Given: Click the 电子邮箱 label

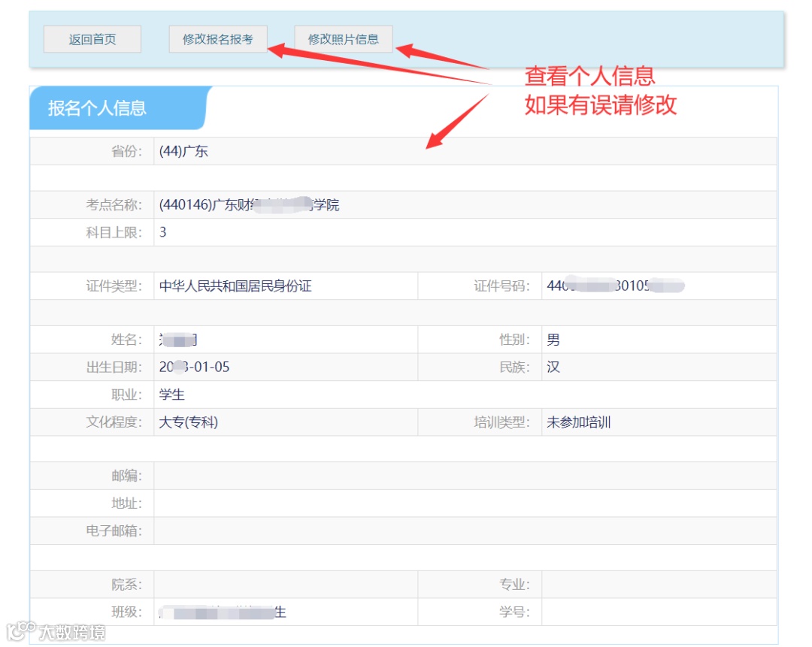Looking at the screenshot, I should coord(114,531).
